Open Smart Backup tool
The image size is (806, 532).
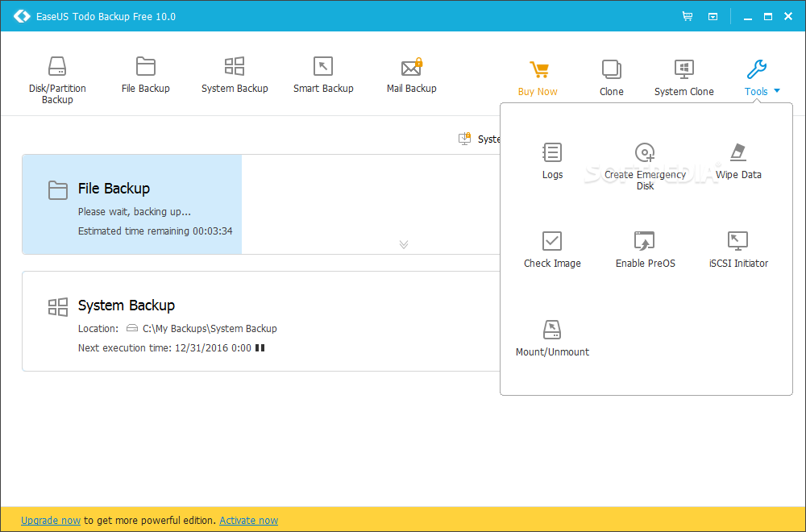(x=323, y=75)
